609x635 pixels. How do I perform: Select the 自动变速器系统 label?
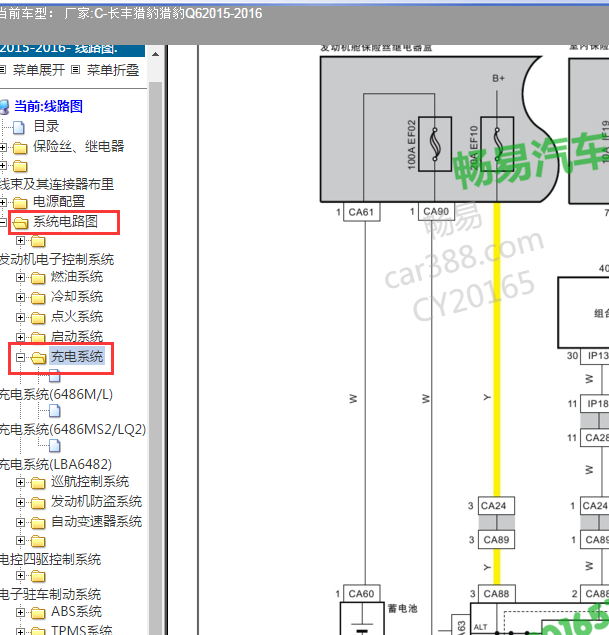[96, 521]
